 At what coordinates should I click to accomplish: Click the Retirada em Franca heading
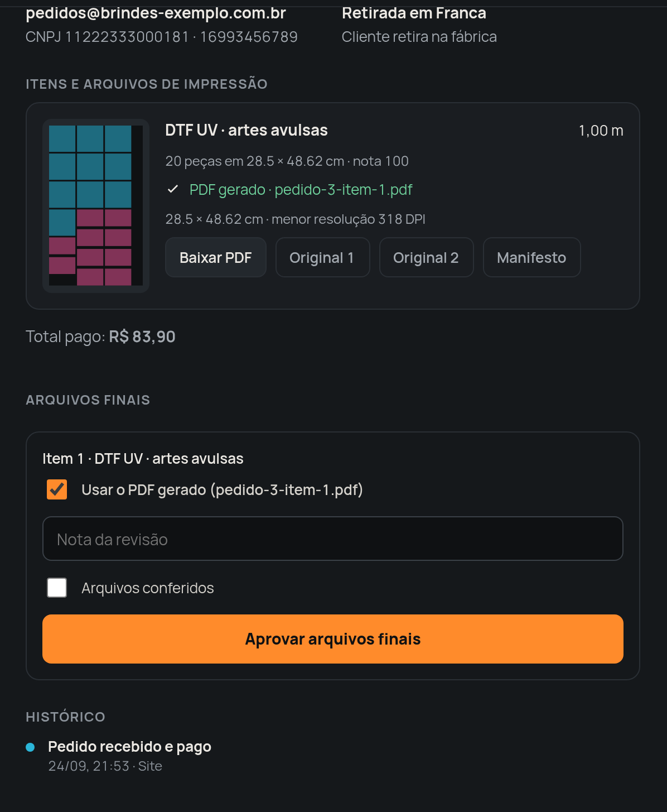[x=414, y=13]
